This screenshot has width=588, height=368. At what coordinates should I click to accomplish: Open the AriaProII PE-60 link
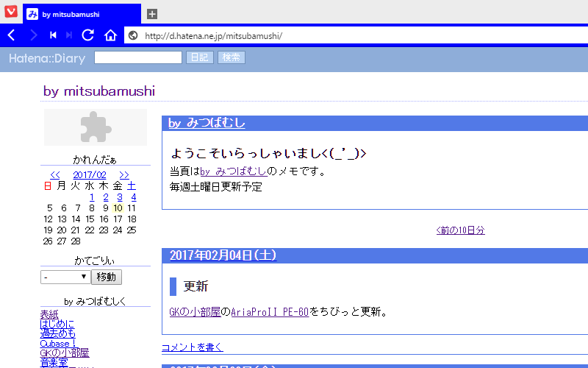pyautogui.click(x=270, y=311)
